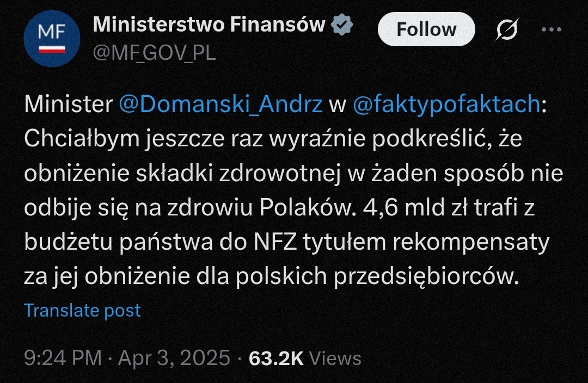Viewport: 588px width, 383px height.
Task: Click 'rekompensaty' word in post
Action: point(471,243)
